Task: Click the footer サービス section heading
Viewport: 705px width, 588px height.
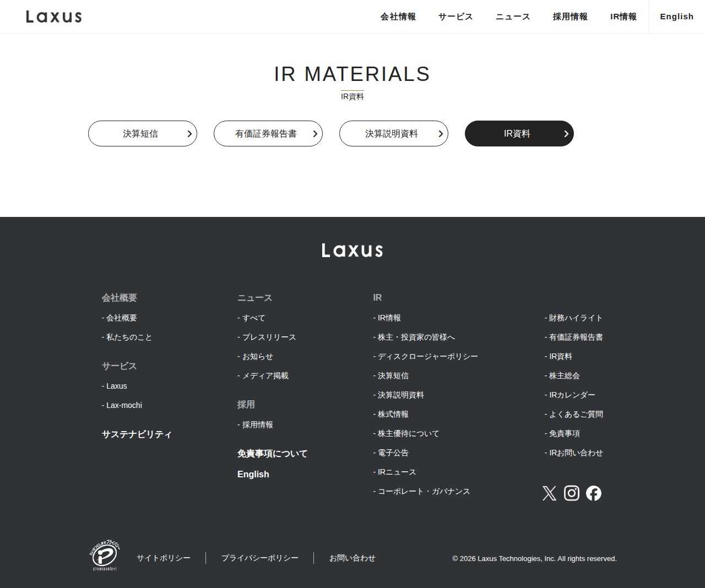Action: coord(119,366)
